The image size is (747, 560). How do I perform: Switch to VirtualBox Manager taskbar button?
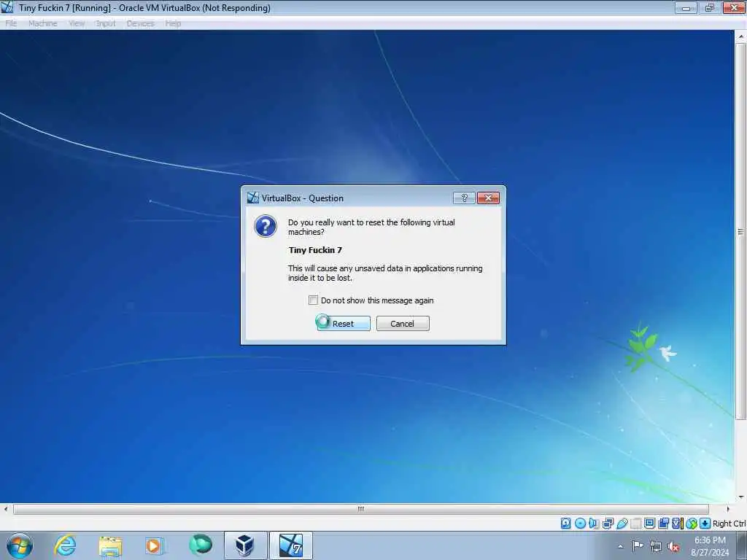click(245, 545)
